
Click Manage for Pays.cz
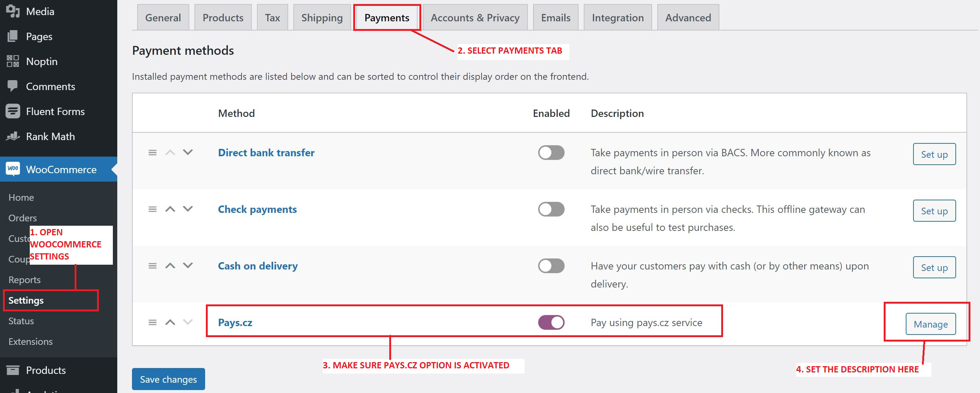coord(930,324)
